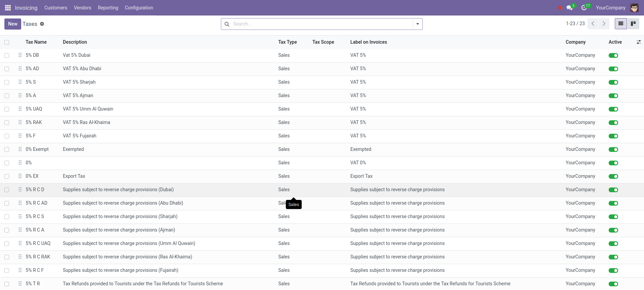The height and width of the screenshot is (290, 644).
Task: Check the select-all header checkbox
Action: pos(7,42)
